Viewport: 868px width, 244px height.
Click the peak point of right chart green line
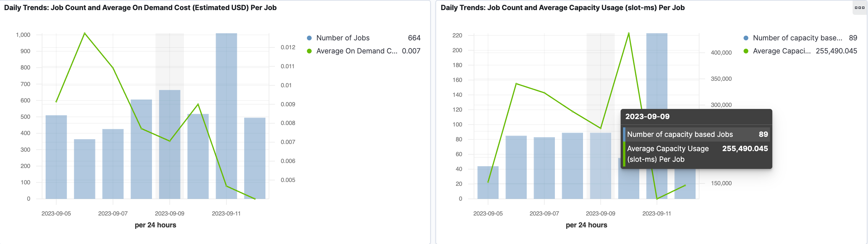click(x=629, y=34)
